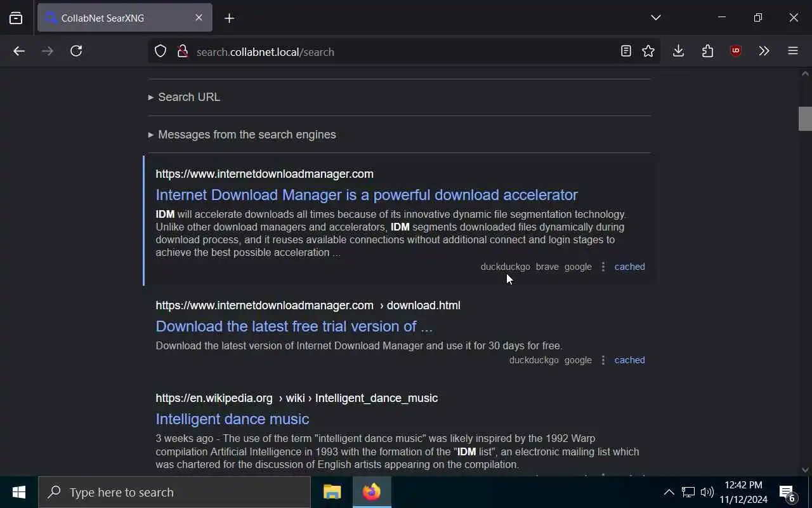Open uBlock Origin extension popup

click(736, 51)
